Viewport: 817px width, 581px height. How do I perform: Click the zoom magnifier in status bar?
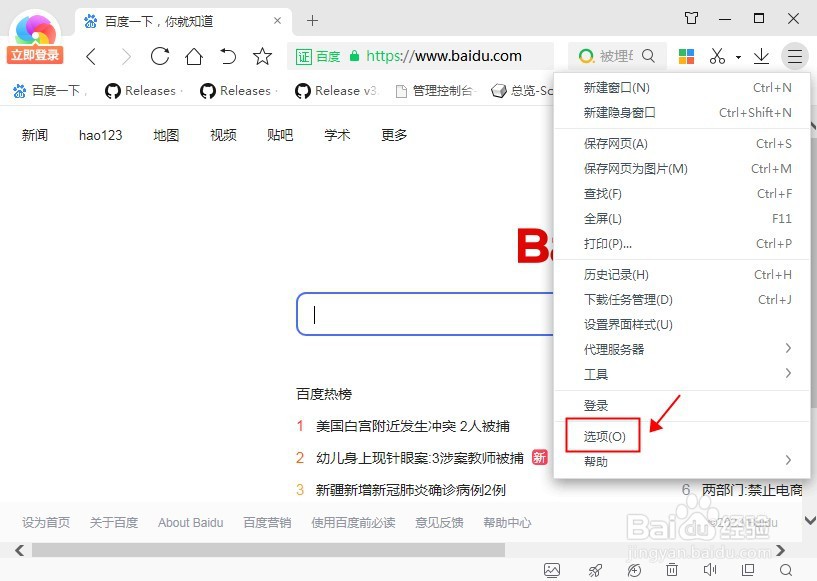point(786,570)
